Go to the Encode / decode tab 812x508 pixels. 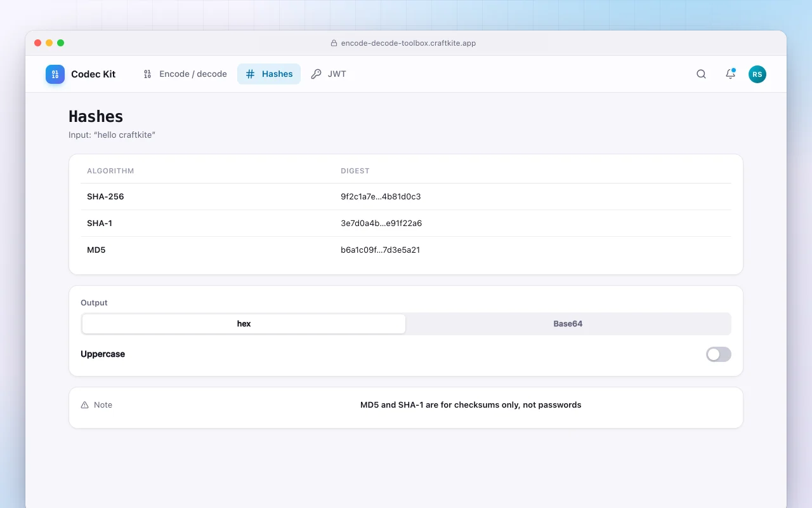click(185, 74)
